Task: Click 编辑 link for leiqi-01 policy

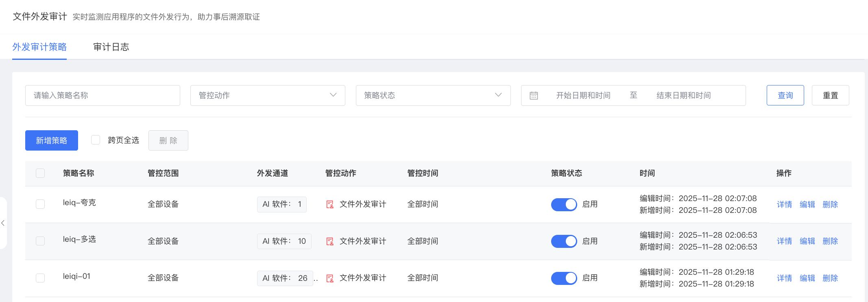Action: click(x=807, y=278)
